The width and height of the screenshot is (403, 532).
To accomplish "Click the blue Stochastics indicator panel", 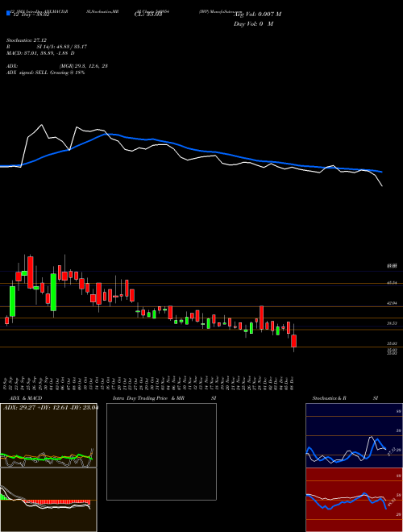I will pos(354,435).
